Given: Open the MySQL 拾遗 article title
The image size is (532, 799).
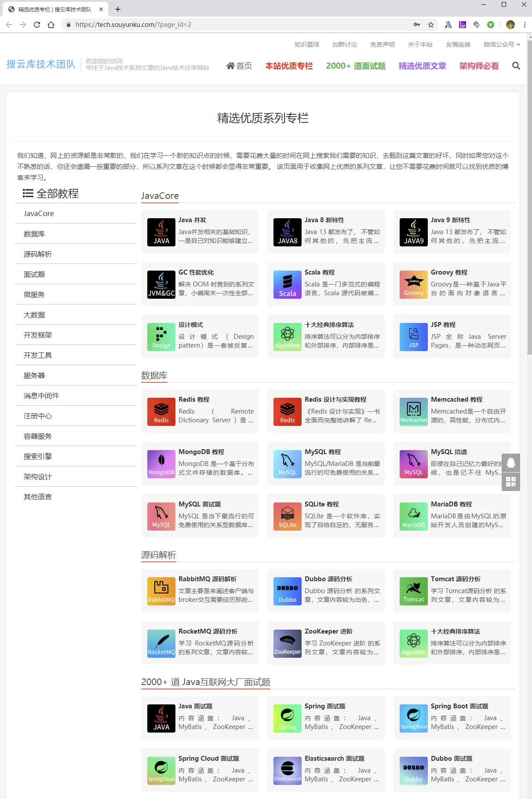Looking at the screenshot, I should point(449,452).
